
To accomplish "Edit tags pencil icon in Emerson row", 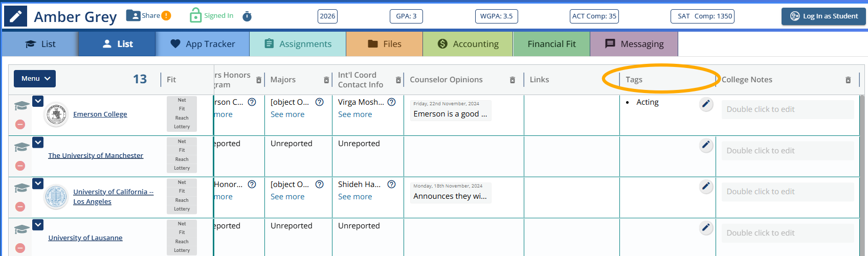I will [706, 104].
